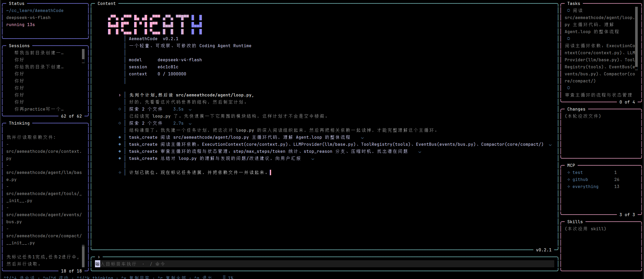Viewport: 644px width, 279px height.
Task: Click the github tool count 26
Action: (617, 180)
